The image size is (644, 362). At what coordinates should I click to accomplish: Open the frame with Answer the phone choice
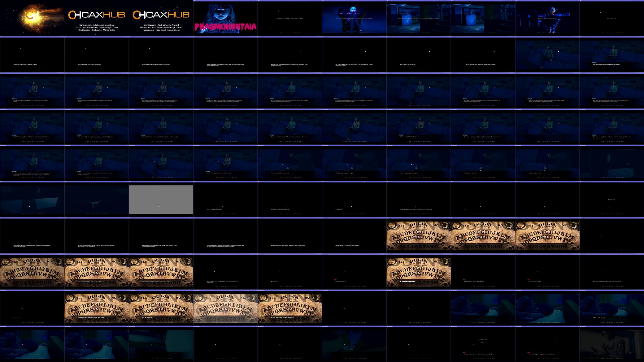point(483,344)
